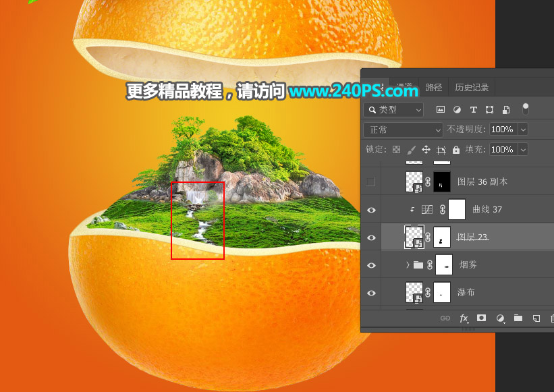Click mask link icon of 瀑布 layer

[x=428, y=292]
